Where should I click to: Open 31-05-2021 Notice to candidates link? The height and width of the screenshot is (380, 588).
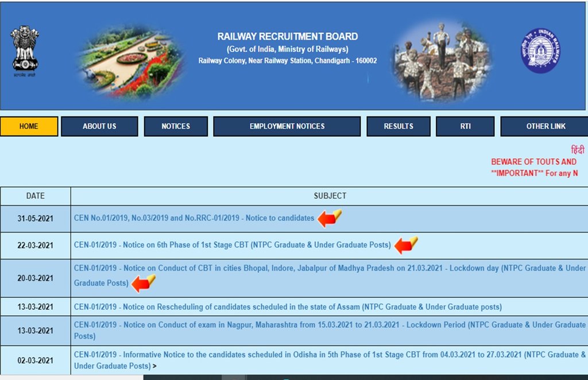tap(194, 218)
